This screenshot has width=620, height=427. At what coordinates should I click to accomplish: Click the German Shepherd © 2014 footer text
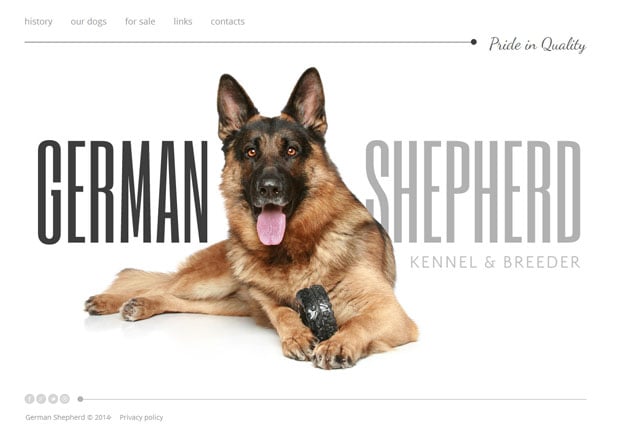[x=68, y=417]
